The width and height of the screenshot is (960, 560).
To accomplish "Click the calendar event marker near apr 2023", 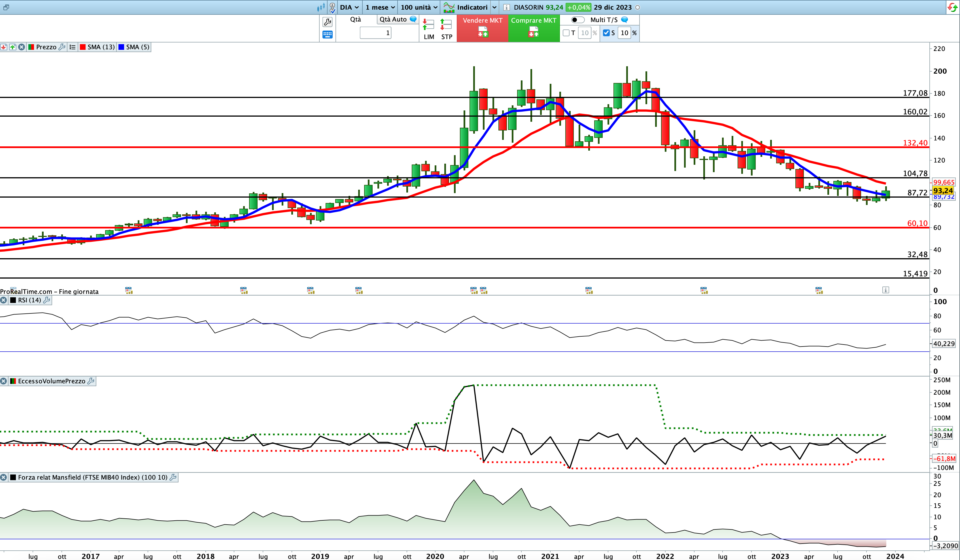I will (x=819, y=290).
